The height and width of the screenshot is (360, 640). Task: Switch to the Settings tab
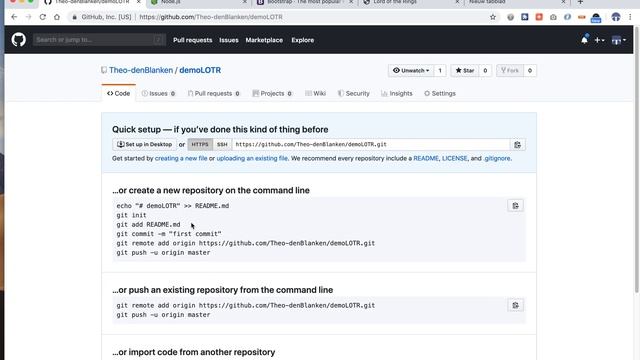tap(440, 93)
